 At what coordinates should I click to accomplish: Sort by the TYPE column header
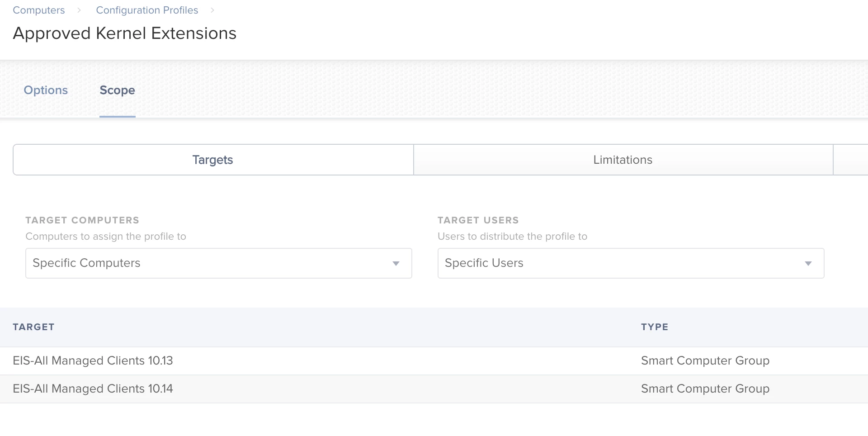pyautogui.click(x=655, y=327)
